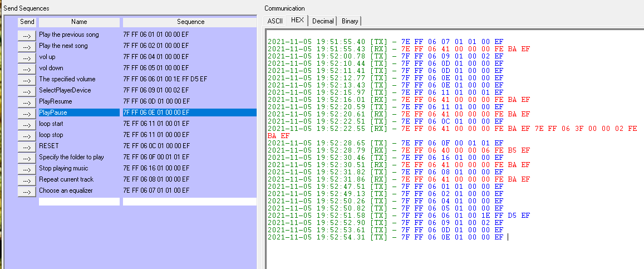This screenshot has height=269, width=644.
Task: Send 'The specified volume' sequence
Action: [x=27, y=79]
